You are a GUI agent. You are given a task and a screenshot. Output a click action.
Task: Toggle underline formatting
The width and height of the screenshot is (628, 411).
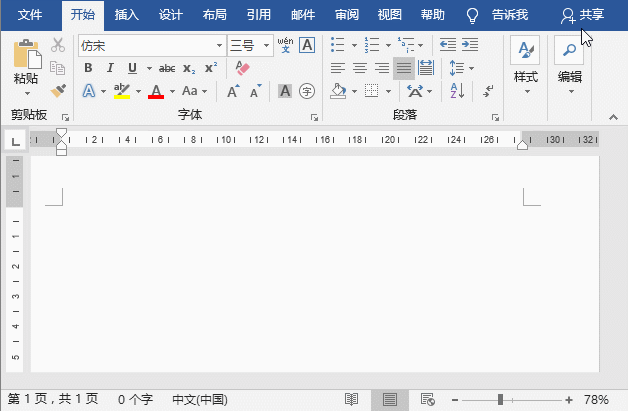[132, 68]
